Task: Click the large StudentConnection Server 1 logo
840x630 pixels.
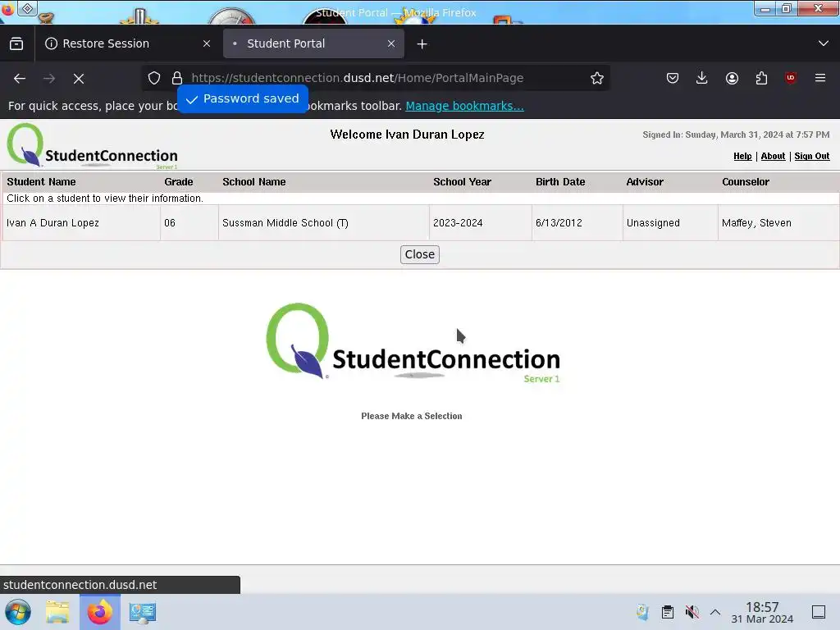Action: [x=413, y=343]
